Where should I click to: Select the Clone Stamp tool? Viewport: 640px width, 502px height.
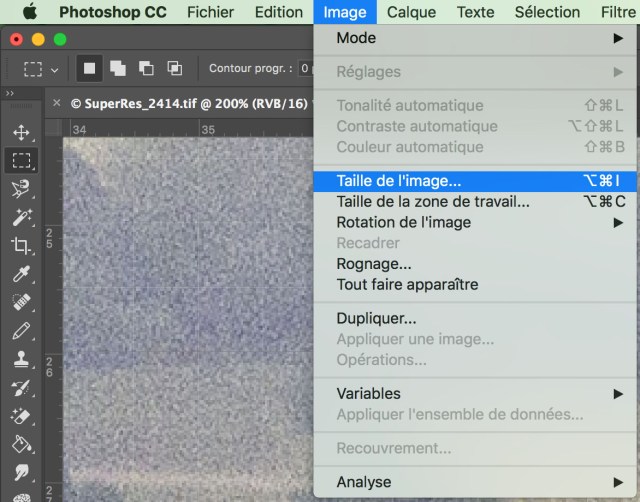point(21,358)
